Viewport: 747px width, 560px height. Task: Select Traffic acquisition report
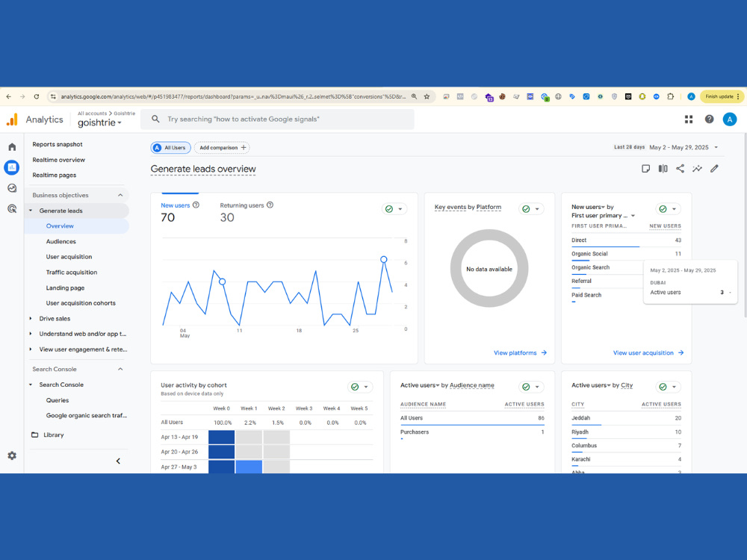pos(72,273)
